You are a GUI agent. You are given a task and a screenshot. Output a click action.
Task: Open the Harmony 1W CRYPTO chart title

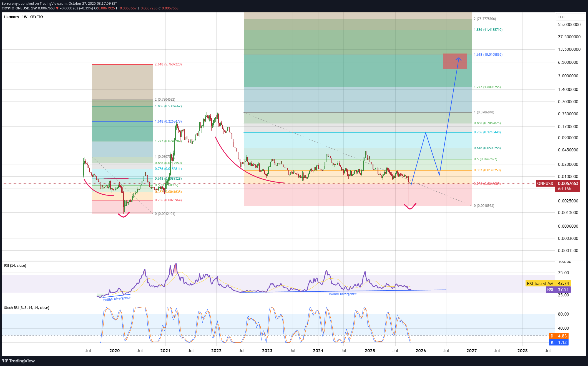click(24, 17)
